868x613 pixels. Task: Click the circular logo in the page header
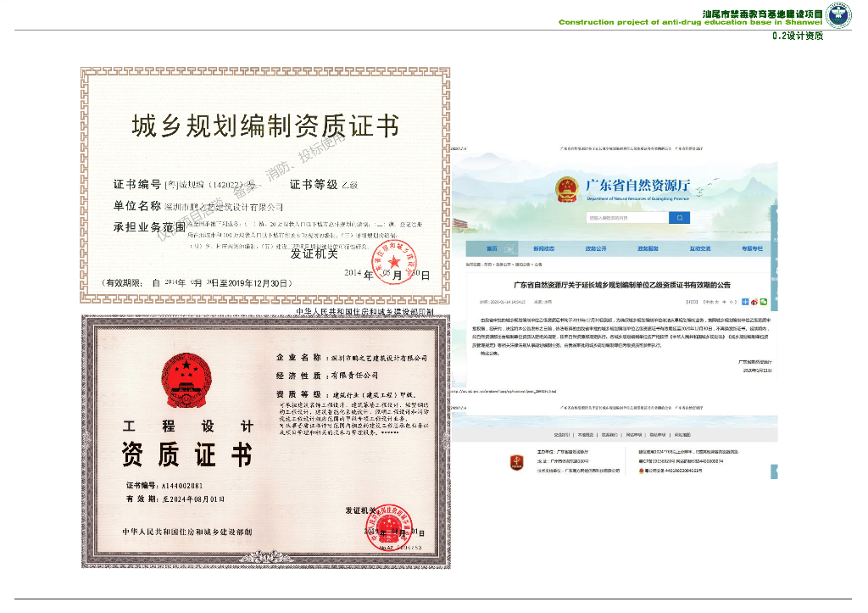[838, 15]
